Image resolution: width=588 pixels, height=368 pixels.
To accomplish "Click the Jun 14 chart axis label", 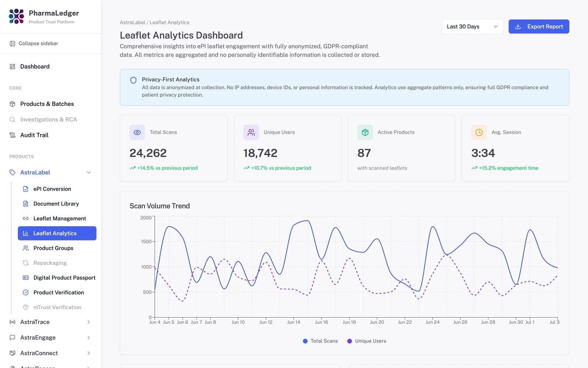I will click(294, 322).
